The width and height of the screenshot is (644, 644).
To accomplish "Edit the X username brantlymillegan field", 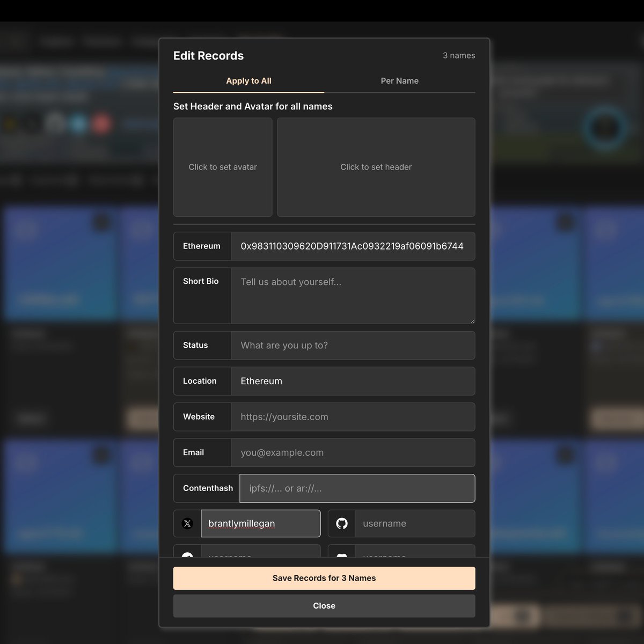I will [x=261, y=524].
